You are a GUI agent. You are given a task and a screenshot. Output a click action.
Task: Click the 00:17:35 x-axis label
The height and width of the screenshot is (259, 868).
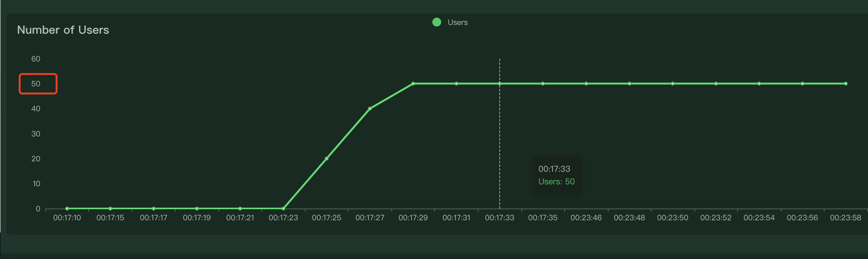(543, 218)
